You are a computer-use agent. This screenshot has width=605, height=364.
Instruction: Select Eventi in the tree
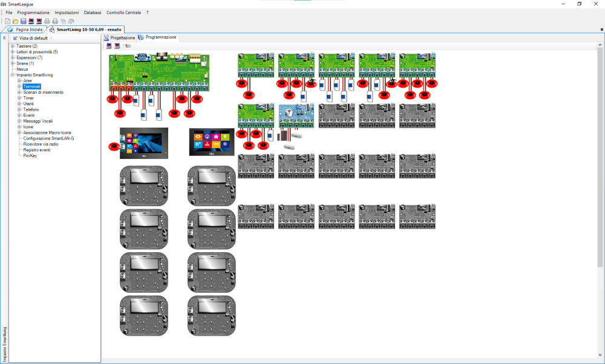point(29,115)
